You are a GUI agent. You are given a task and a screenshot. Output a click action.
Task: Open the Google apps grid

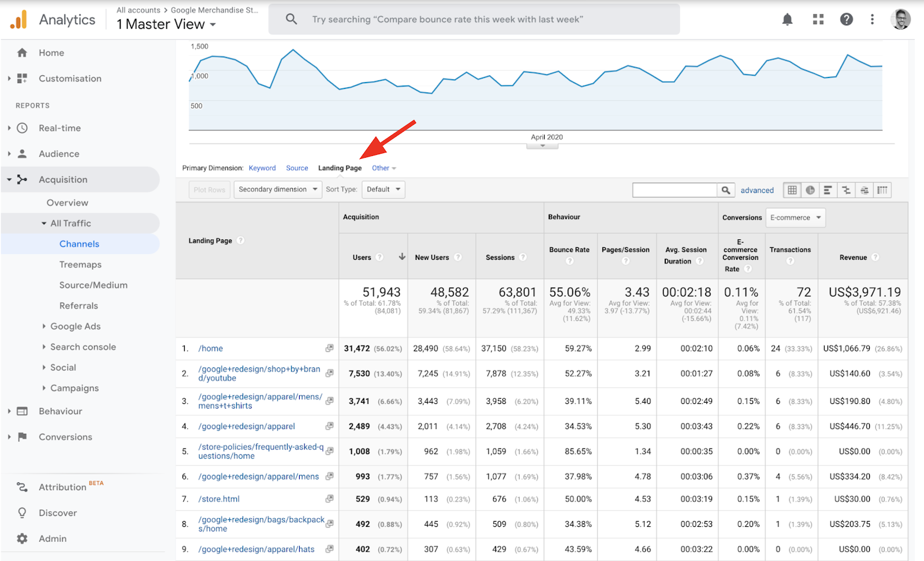(818, 20)
